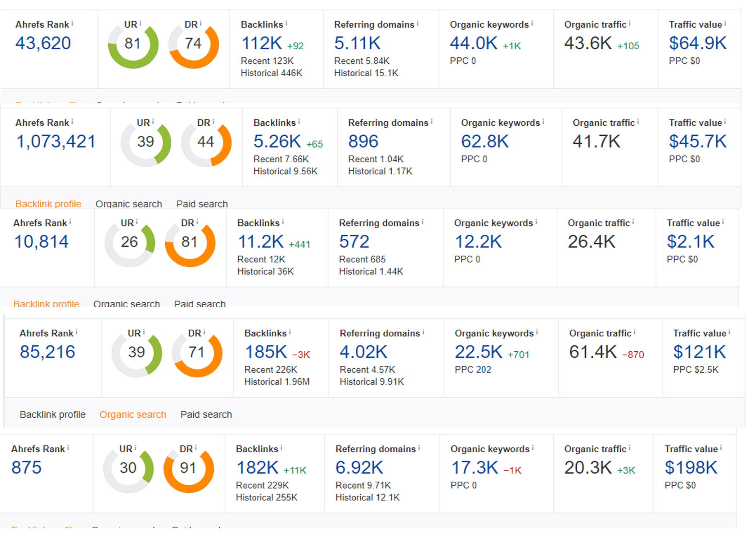The height and width of the screenshot is (540, 756).
Task: Click the Traffic value info icon
Action: (725, 23)
